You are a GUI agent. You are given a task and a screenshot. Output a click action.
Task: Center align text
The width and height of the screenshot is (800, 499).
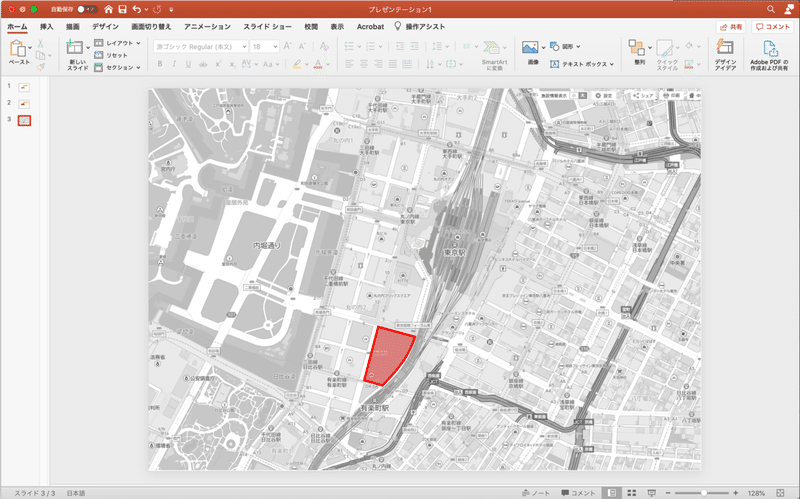pyautogui.click(x=364, y=64)
